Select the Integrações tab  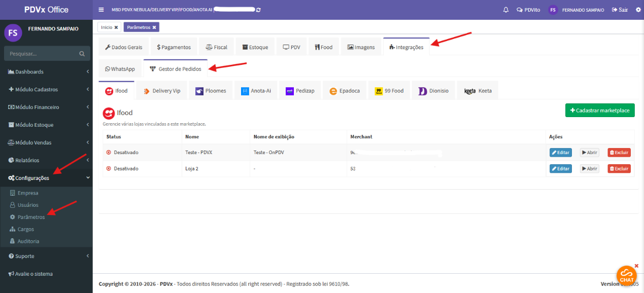pyautogui.click(x=406, y=47)
